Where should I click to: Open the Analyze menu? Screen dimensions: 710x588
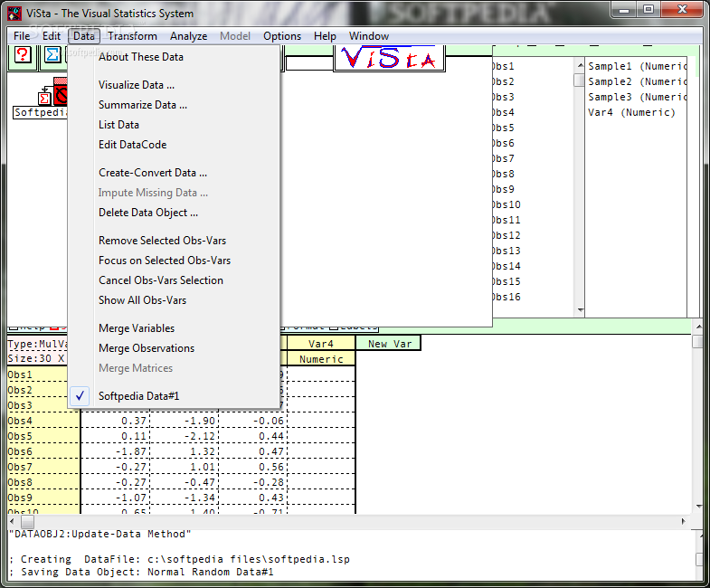coord(188,36)
